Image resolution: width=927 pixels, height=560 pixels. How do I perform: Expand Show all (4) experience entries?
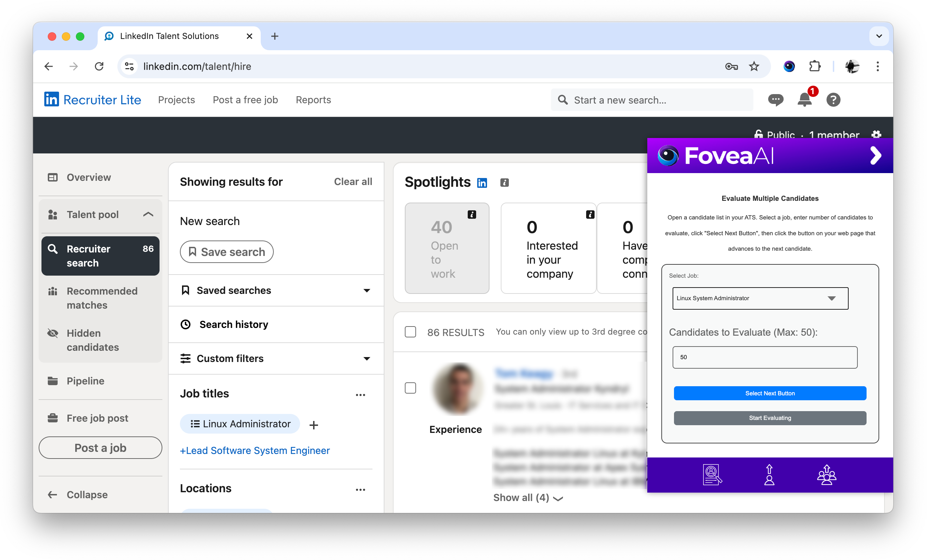[x=528, y=497]
